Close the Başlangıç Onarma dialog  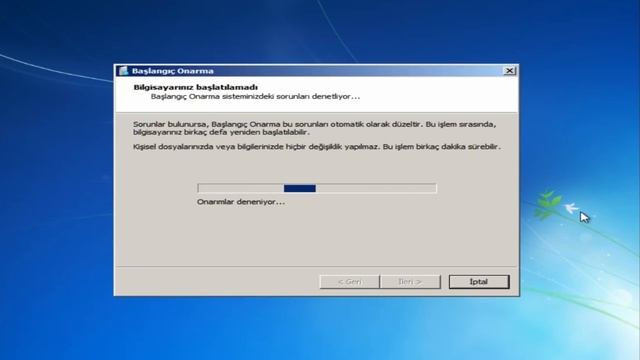pos(509,71)
